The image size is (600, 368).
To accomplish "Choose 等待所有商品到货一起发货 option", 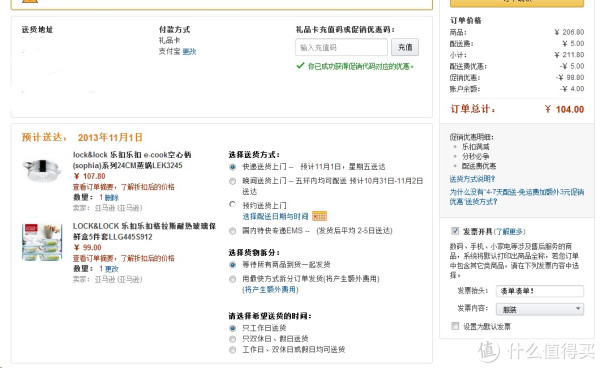I will pyautogui.click(x=232, y=265).
